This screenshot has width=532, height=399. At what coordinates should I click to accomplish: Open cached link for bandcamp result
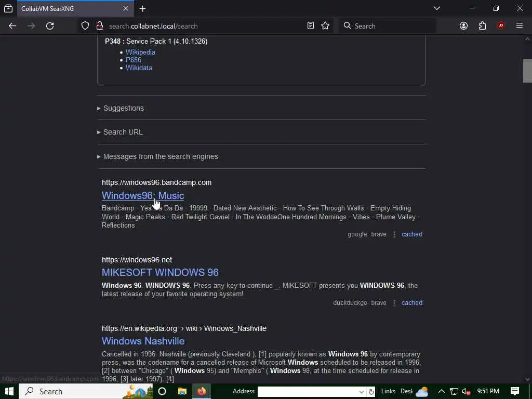coord(412,234)
